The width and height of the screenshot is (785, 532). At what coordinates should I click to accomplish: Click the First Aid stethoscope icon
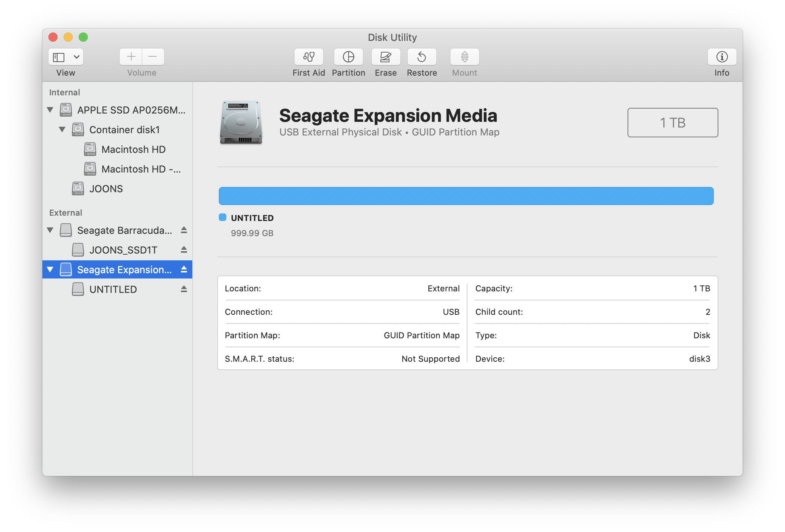coord(308,57)
